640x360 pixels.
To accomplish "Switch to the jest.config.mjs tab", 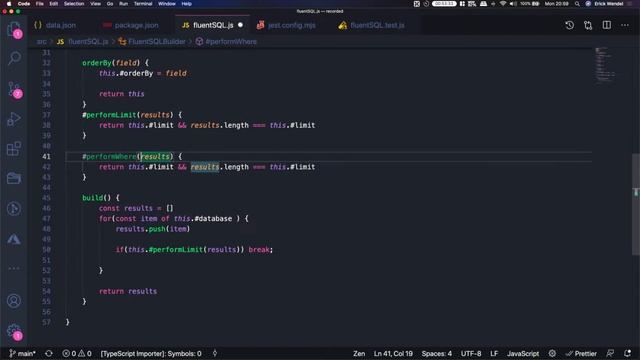I will coord(286,25).
